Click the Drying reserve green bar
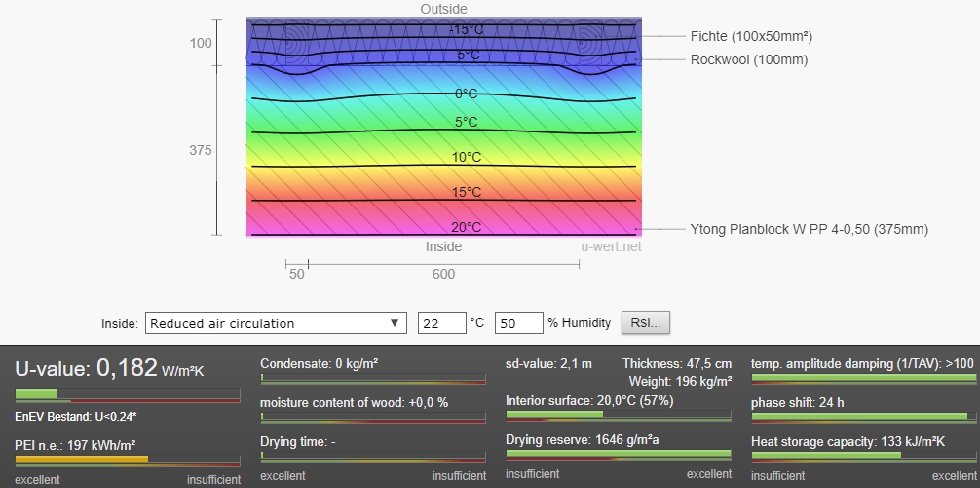The image size is (980, 488). pyautogui.click(x=619, y=454)
